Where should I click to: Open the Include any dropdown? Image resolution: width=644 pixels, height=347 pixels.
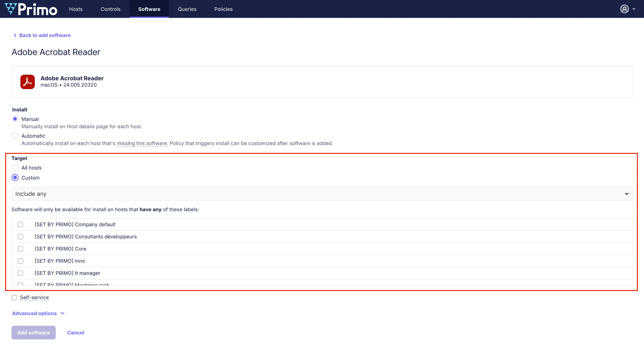tap(322, 194)
